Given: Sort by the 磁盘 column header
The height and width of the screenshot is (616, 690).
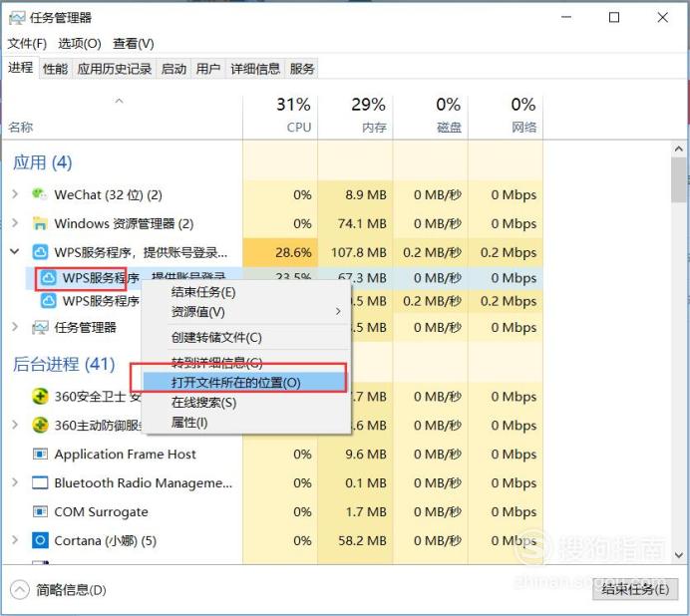Looking at the screenshot, I should 431,116.
